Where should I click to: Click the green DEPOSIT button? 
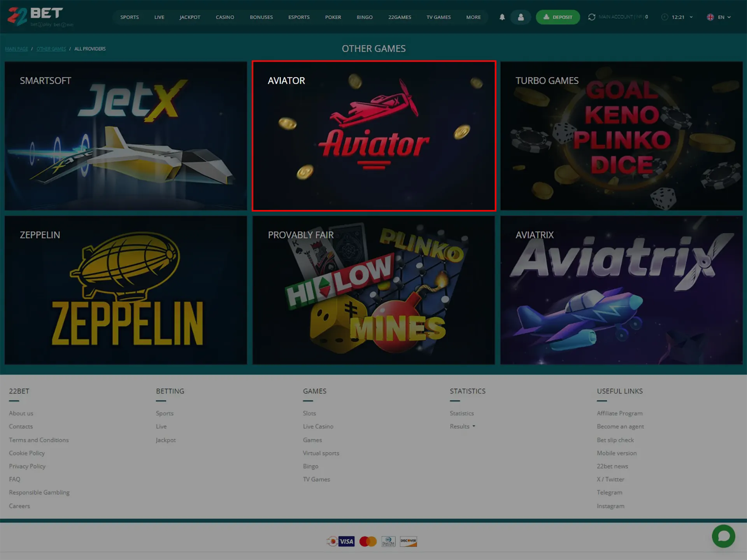click(x=558, y=17)
